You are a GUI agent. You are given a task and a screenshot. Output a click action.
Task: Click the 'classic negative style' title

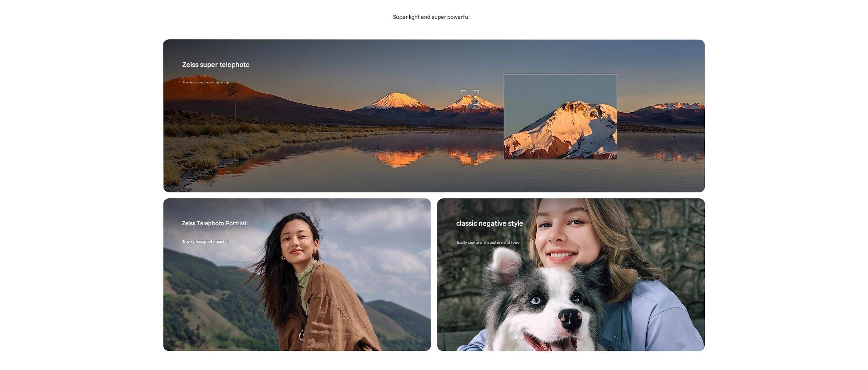(x=490, y=223)
